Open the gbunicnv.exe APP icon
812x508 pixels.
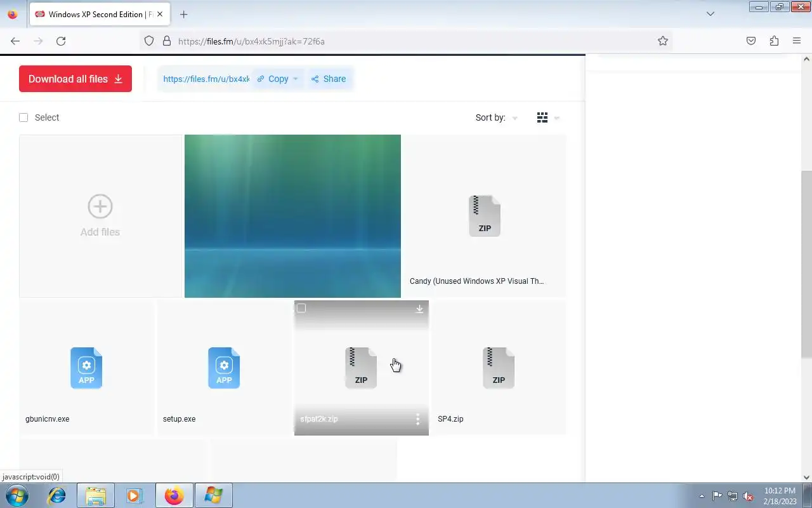86,368
